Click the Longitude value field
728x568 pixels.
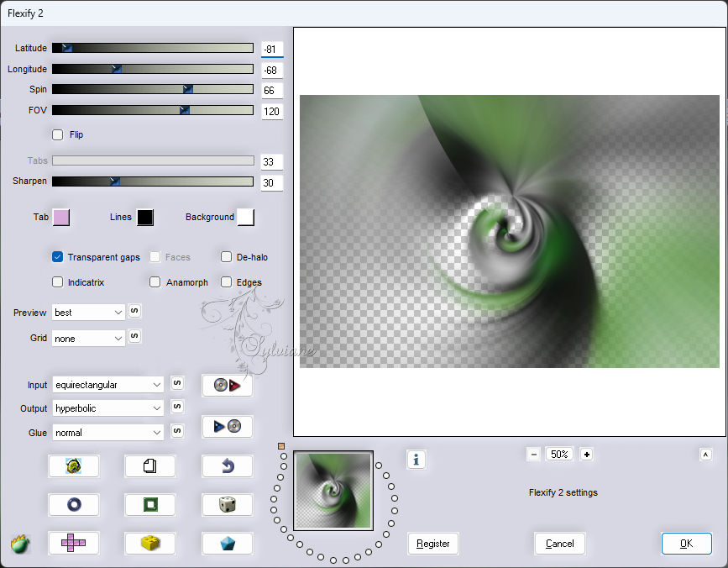(272, 70)
